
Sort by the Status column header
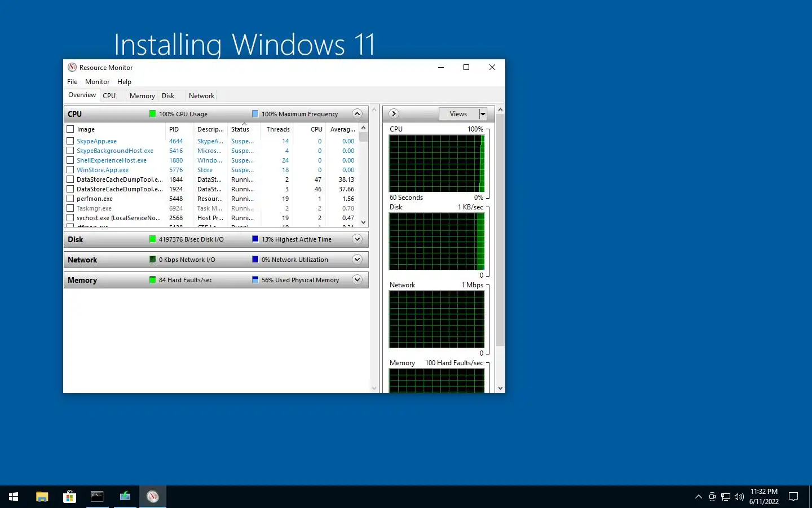point(244,129)
